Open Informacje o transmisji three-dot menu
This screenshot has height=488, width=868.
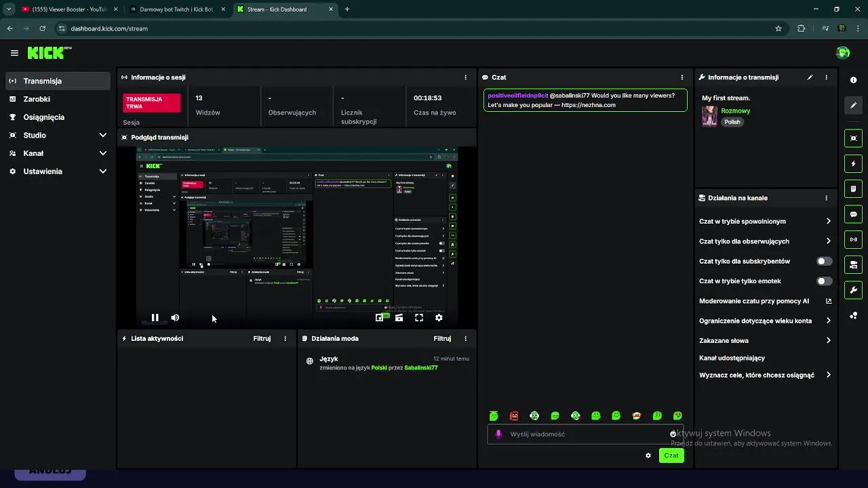point(826,77)
